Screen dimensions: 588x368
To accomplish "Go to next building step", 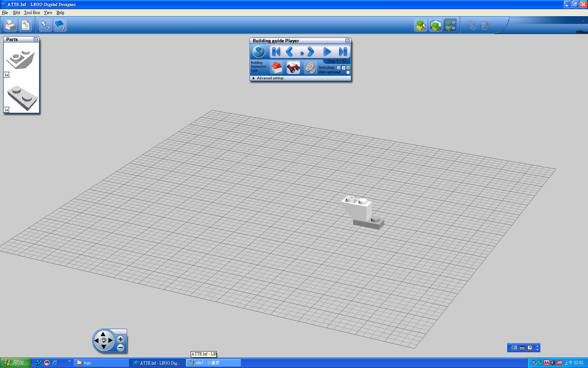I will 310,52.
